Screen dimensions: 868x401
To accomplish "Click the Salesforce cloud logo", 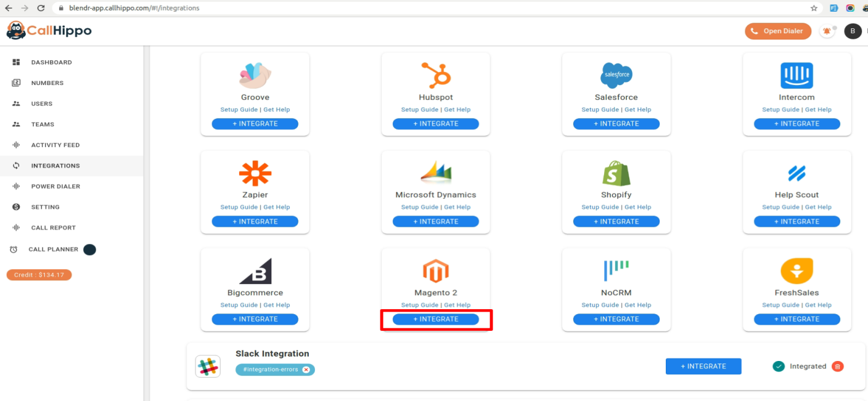I will tap(616, 75).
